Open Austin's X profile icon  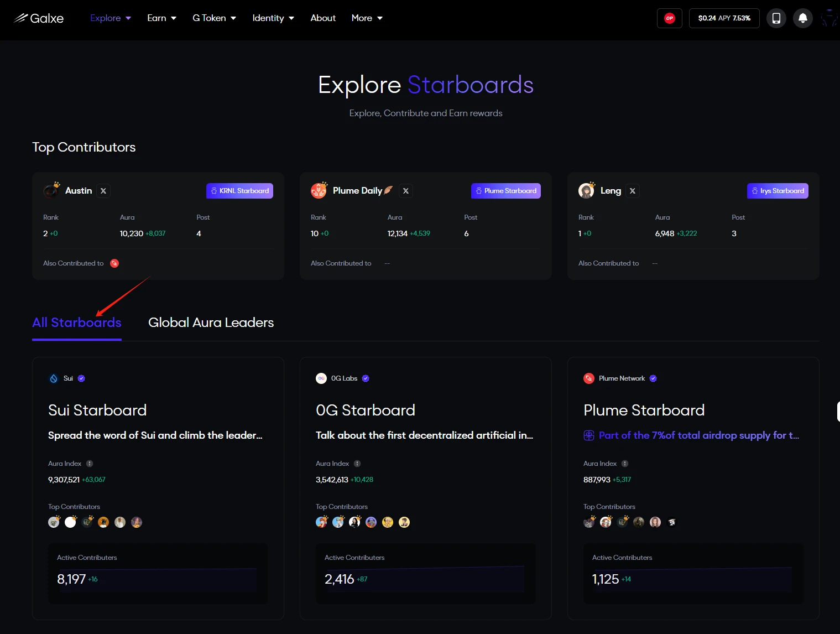[x=103, y=191]
